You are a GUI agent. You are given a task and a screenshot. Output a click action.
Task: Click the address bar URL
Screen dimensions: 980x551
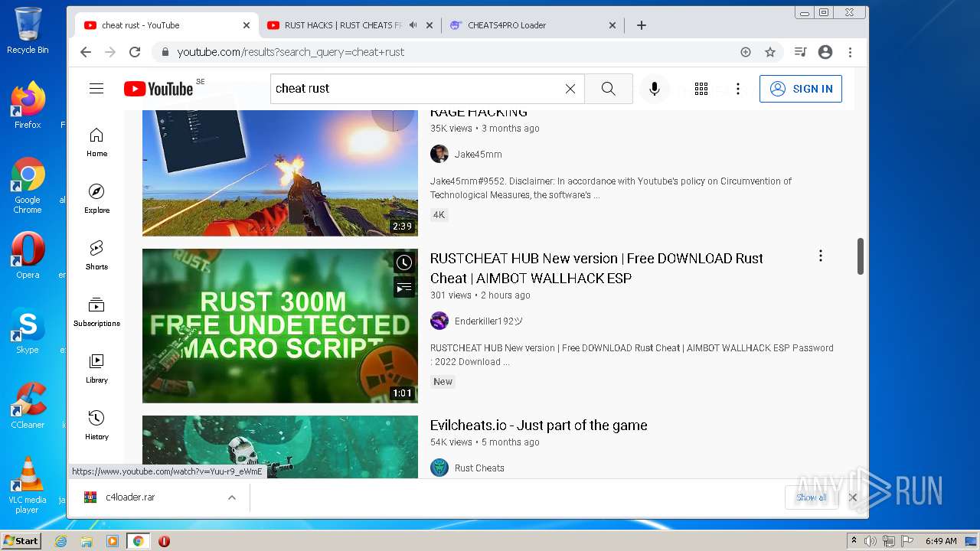click(291, 52)
